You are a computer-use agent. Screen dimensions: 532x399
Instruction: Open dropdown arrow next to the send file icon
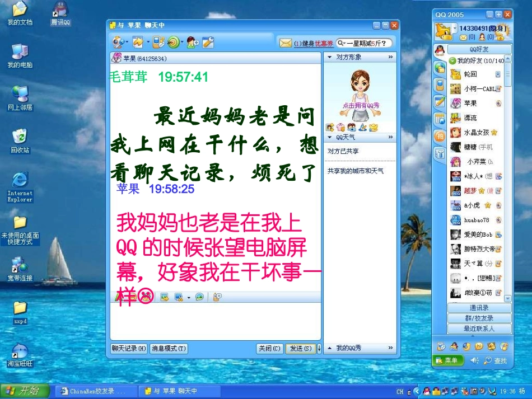tap(148, 42)
